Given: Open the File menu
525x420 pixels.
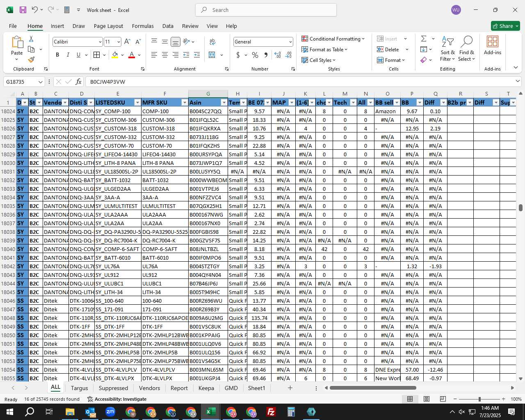Looking at the screenshot, I should tap(13, 26).
